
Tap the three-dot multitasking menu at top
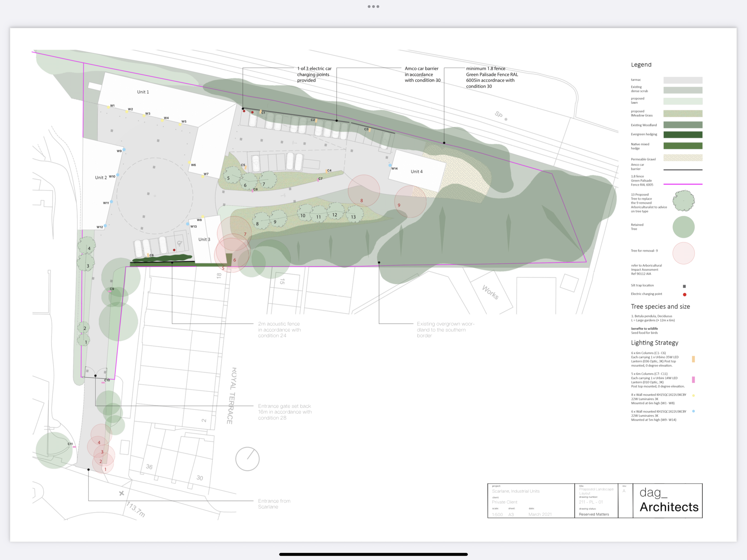(x=373, y=6)
